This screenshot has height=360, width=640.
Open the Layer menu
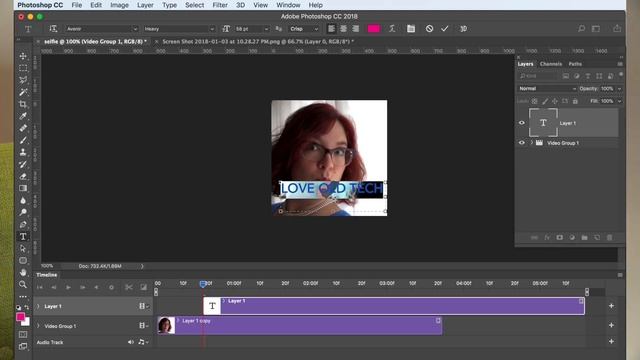[145, 5]
